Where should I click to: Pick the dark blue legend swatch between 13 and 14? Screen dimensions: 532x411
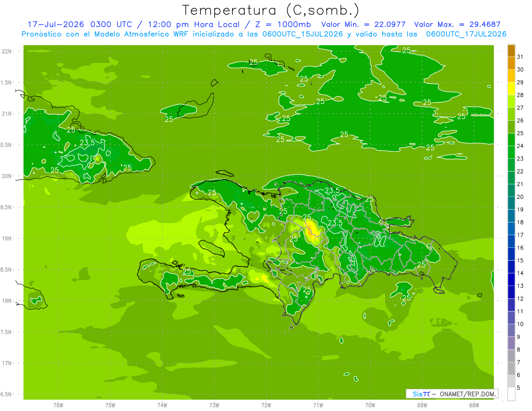click(511, 279)
